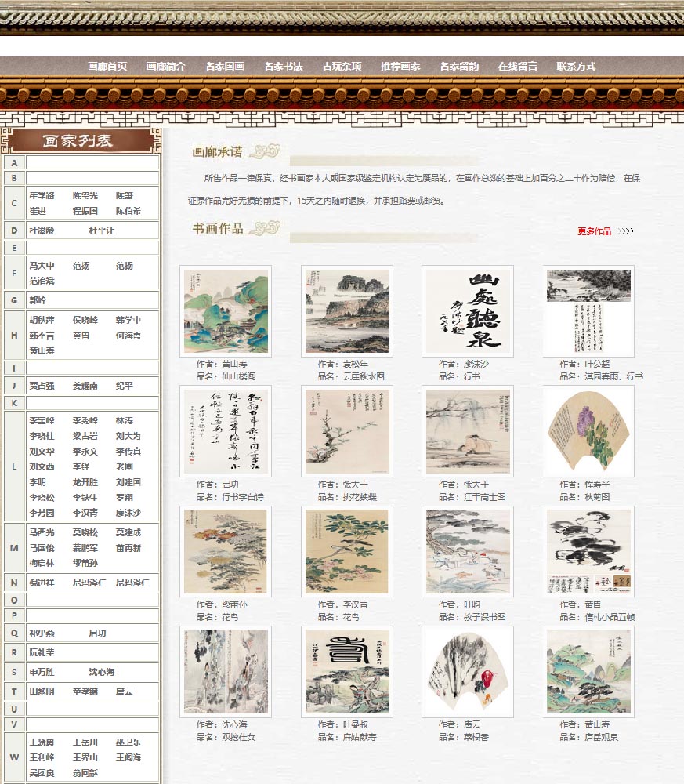684x784 pixels.
Task: Open painter 莫晓松 from the list
Action: click(x=85, y=532)
